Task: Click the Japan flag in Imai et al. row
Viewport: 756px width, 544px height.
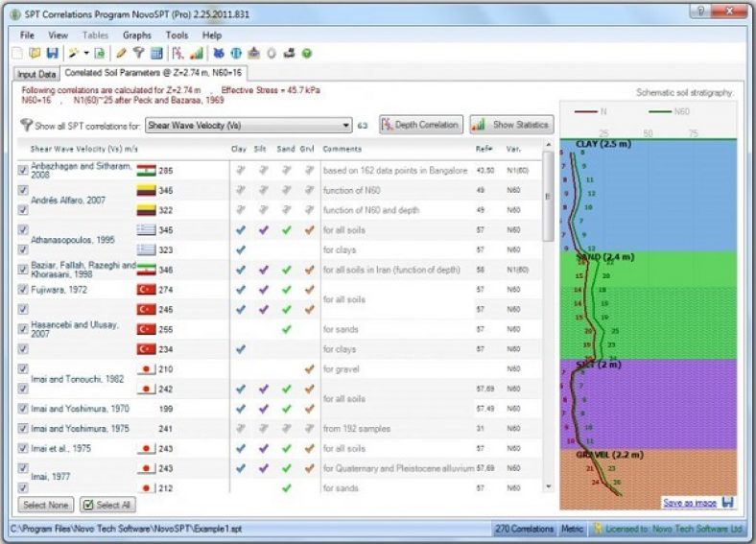Action: [x=146, y=448]
